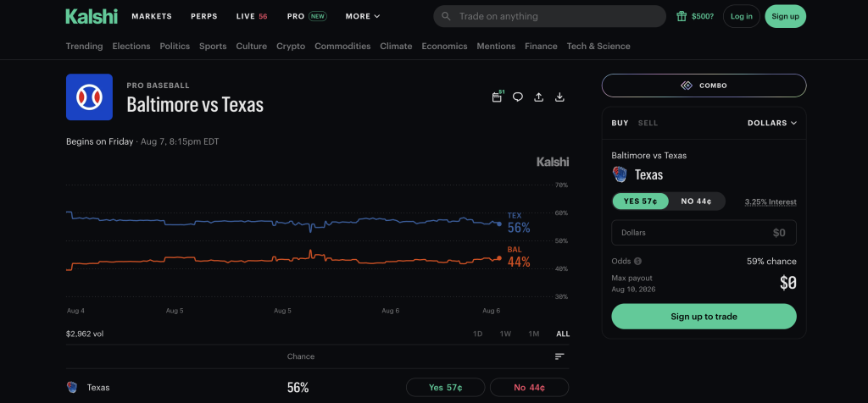Click the 3.25% Interest link
This screenshot has width=868, height=403.
771,201
